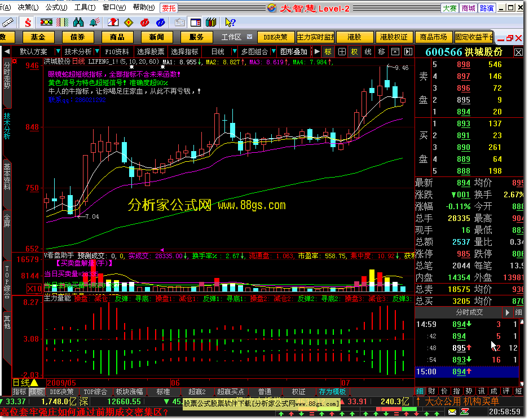Open the 技术分析 dropdown arrow
This screenshot has width=529, height=420.
tap(97, 52)
